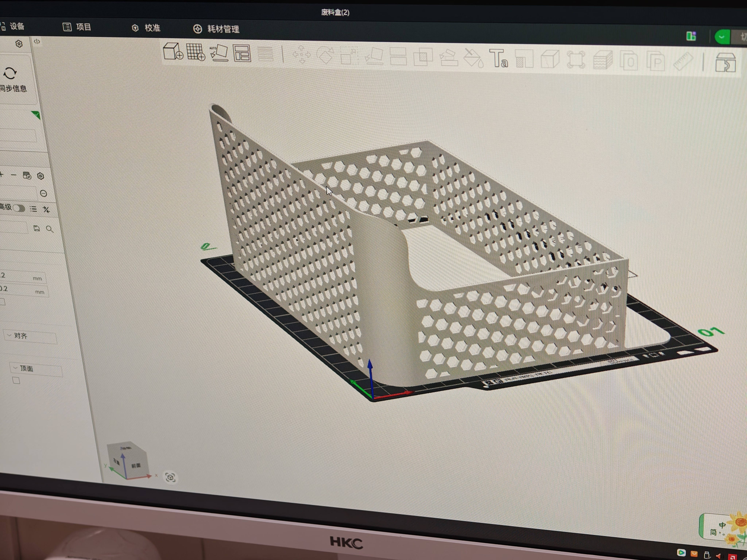Toggle the 高级 advanced mode switch
The height and width of the screenshot is (560, 747).
[x=19, y=208]
